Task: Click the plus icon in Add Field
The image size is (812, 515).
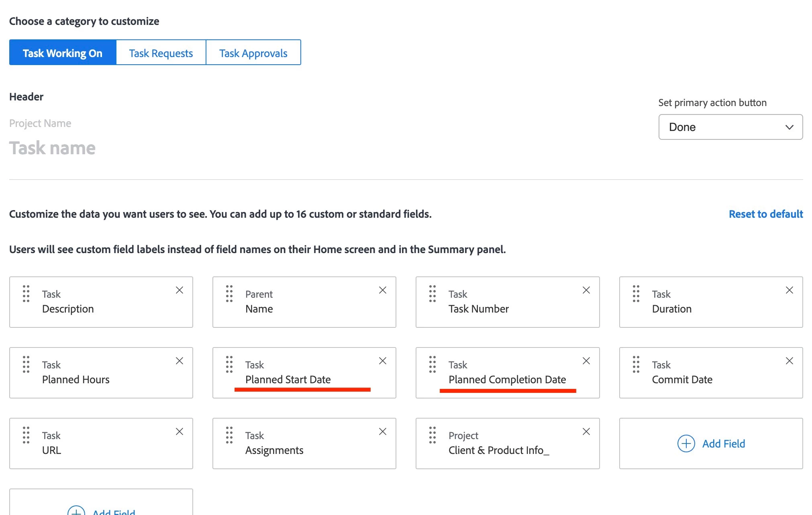Action: tap(686, 443)
